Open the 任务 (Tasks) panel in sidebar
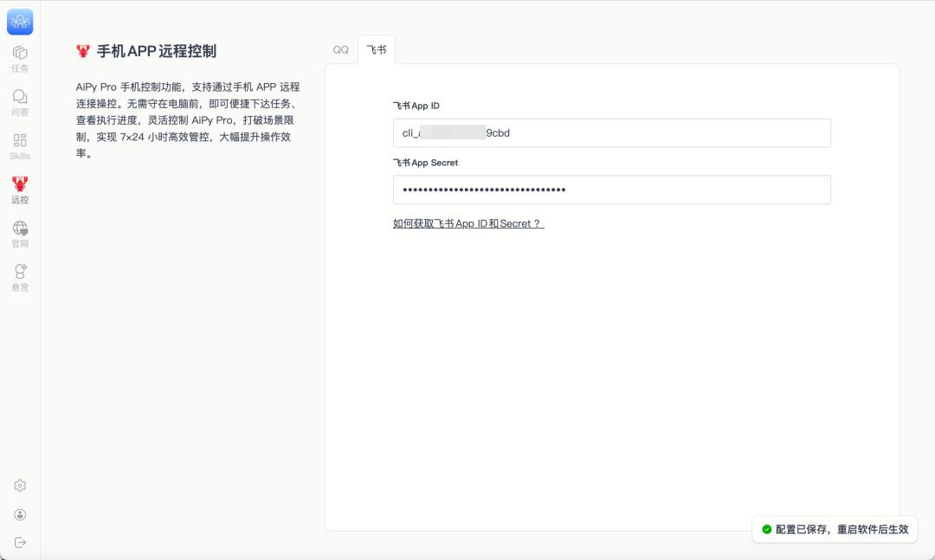Viewport: 935px width, 560px height. pos(19,55)
